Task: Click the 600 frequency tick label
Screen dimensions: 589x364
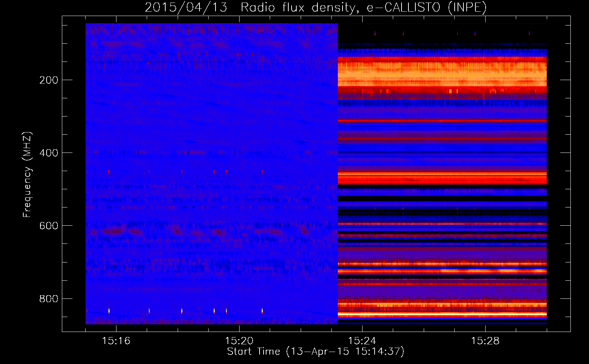Action: (x=49, y=226)
